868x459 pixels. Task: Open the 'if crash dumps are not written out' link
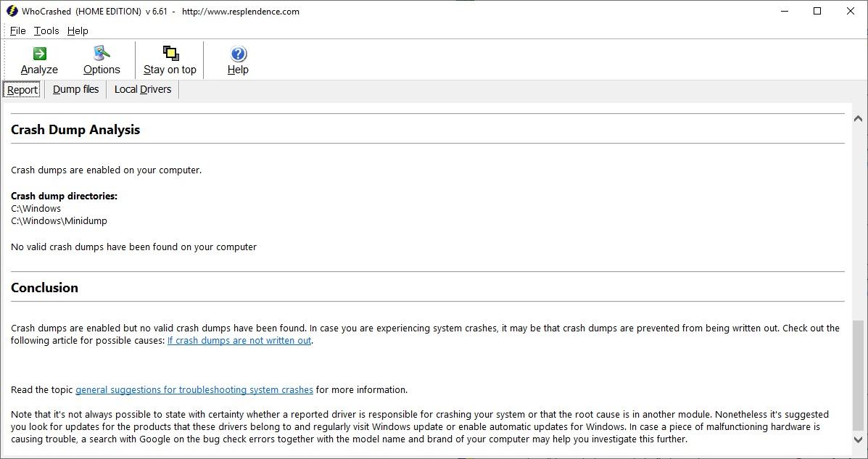[239, 341]
